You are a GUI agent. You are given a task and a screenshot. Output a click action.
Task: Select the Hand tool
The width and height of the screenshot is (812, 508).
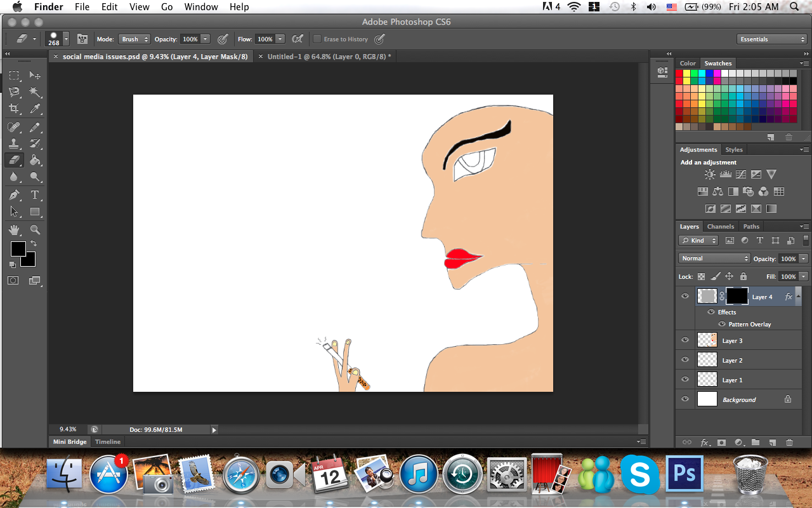tap(14, 230)
